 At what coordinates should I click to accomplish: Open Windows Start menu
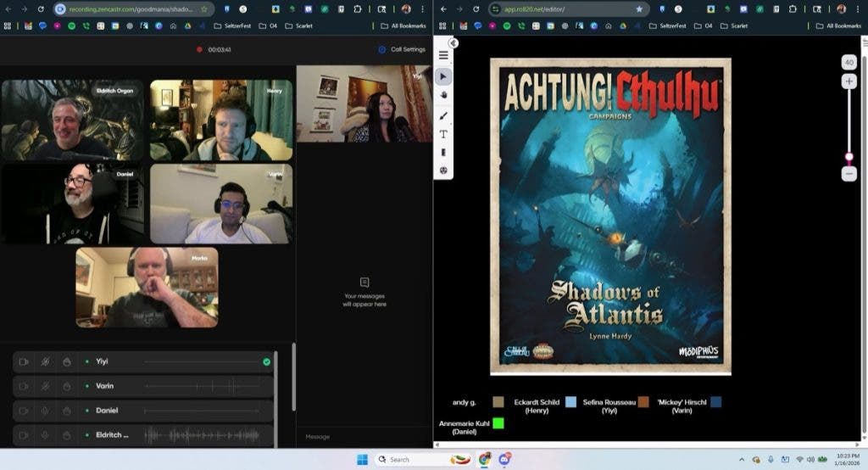pyautogui.click(x=363, y=460)
